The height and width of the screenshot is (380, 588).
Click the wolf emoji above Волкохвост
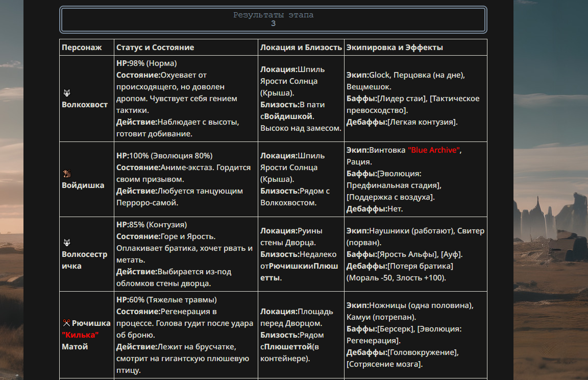click(67, 93)
